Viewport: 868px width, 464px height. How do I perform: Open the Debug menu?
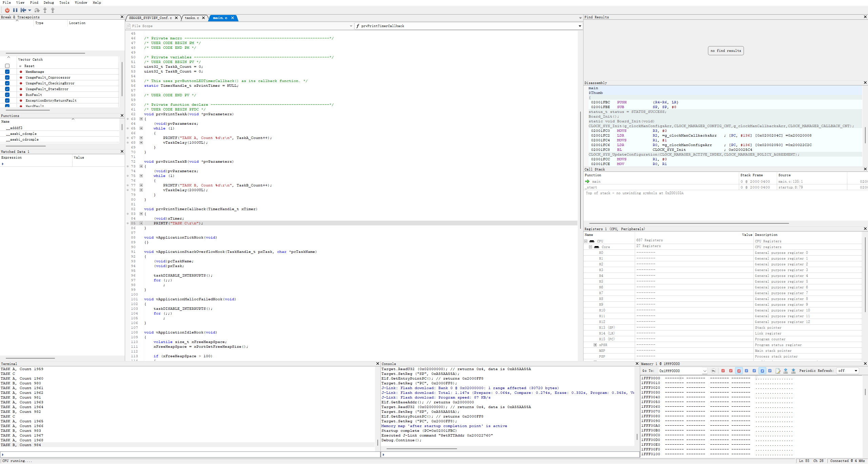click(49, 2)
